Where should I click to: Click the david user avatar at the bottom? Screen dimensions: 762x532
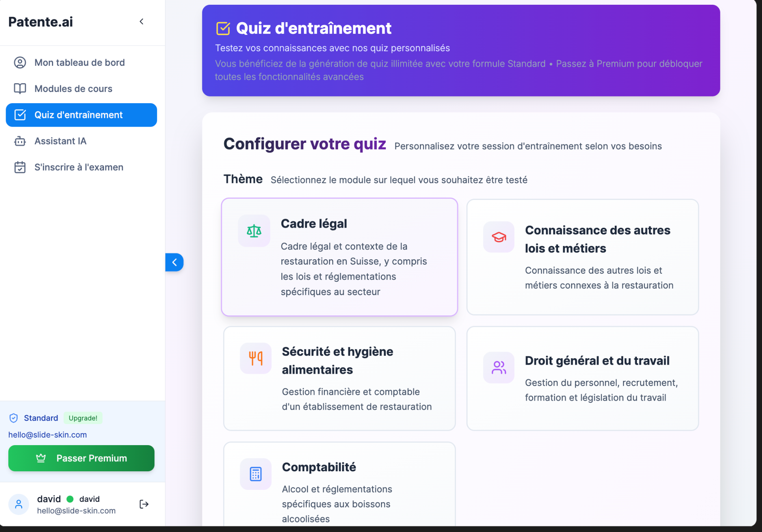[19, 504]
